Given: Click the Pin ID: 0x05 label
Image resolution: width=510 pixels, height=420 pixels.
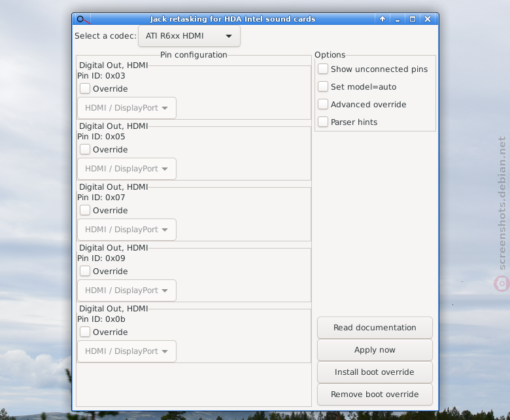Looking at the screenshot, I should pos(101,137).
